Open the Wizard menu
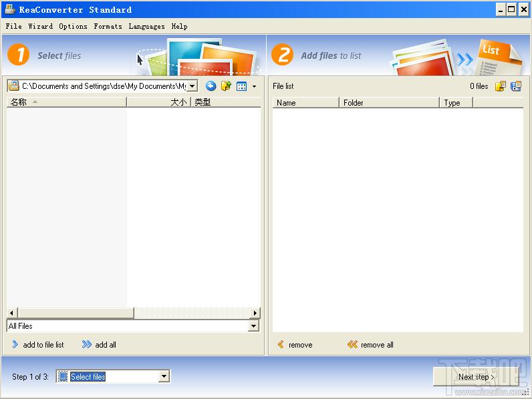Viewport: 532px width, 399px height. pyautogui.click(x=40, y=26)
